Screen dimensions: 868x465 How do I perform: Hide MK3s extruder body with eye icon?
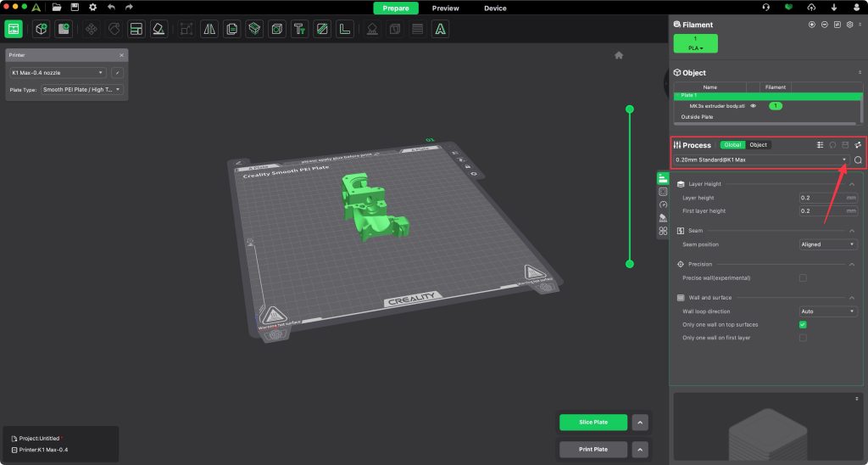753,106
